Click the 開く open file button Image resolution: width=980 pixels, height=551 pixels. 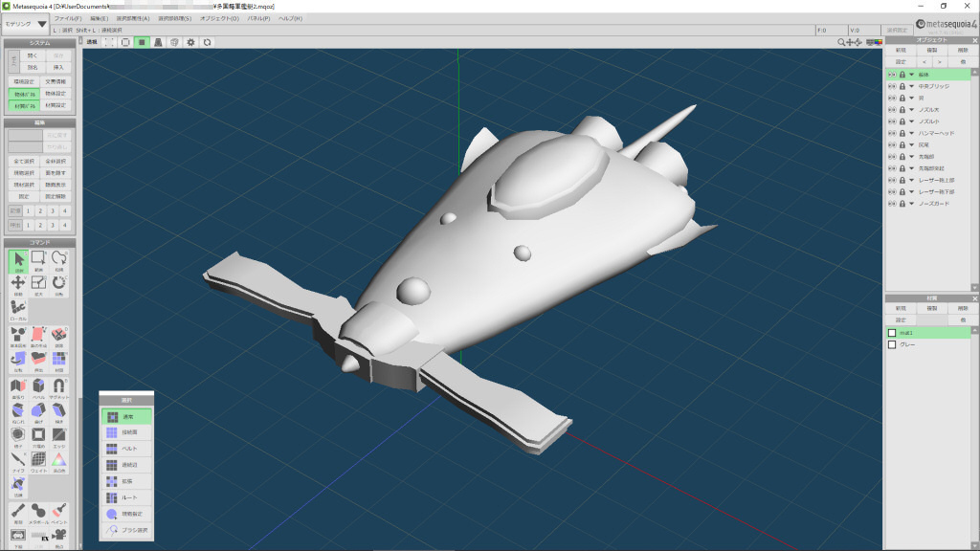[33, 55]
